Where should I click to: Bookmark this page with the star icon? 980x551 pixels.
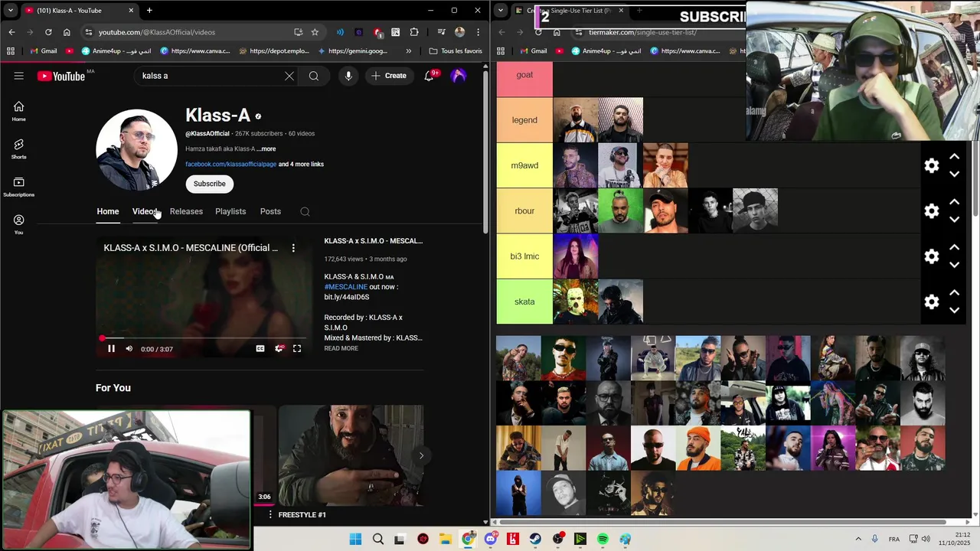(315, 32)
